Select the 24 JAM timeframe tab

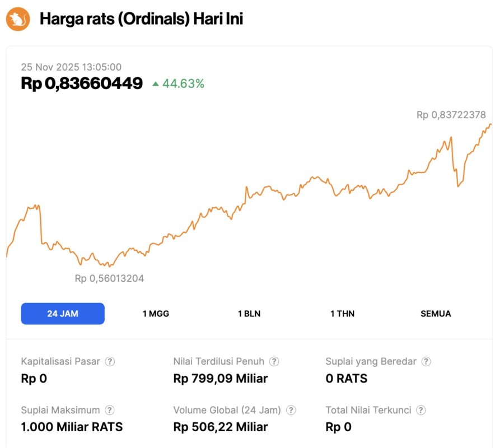[x=62, y=314]
